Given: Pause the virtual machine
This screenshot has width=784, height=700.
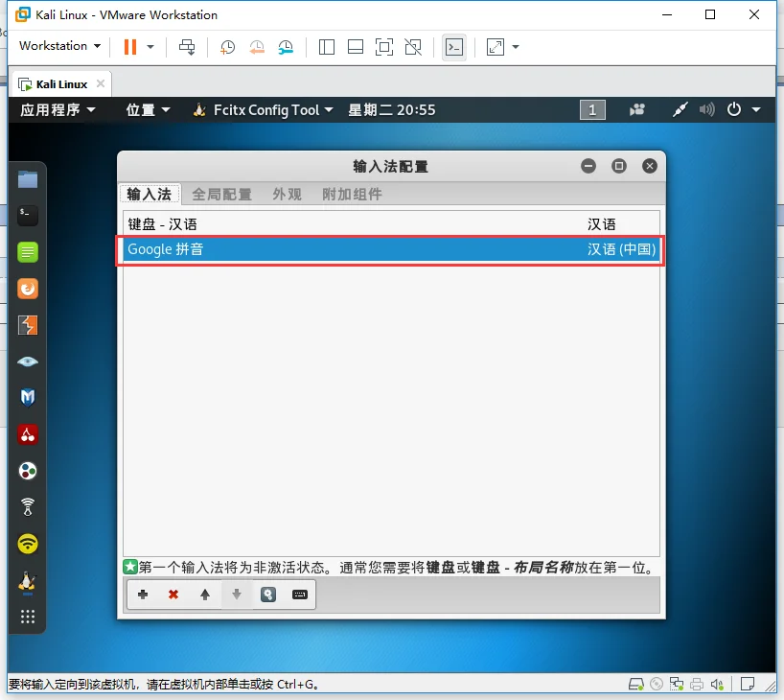Looking at the screenshot, I should [x=130, y=47].
